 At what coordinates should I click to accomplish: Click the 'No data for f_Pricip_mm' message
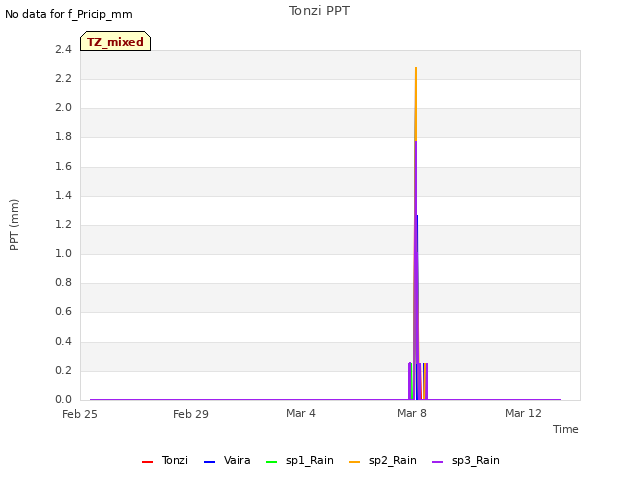69,14
